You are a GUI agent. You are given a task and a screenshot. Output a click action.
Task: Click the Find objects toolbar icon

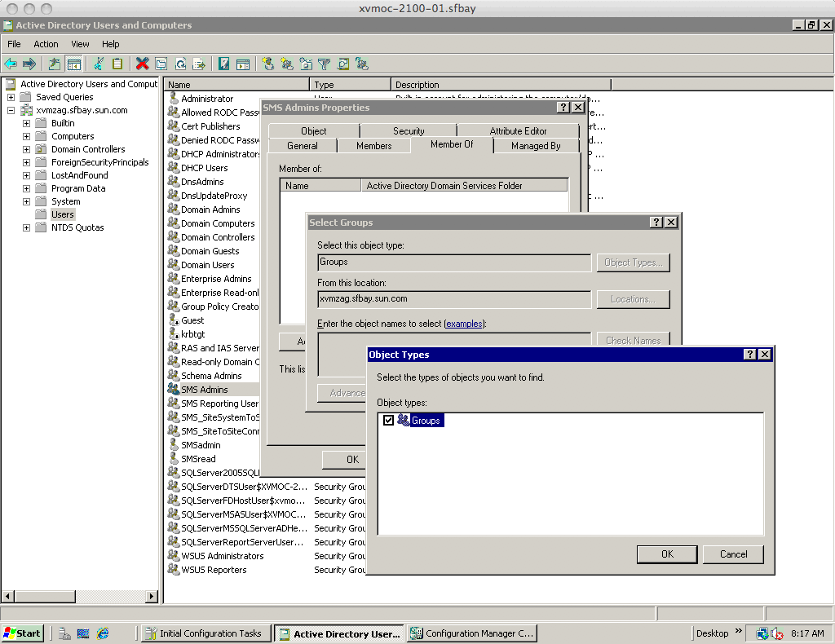pos(343,64)
